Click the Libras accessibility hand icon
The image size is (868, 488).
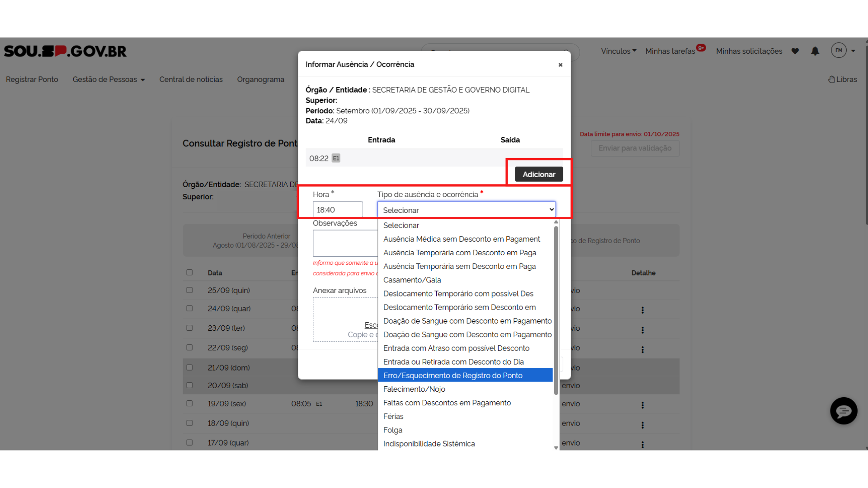(x=831, y=80)
